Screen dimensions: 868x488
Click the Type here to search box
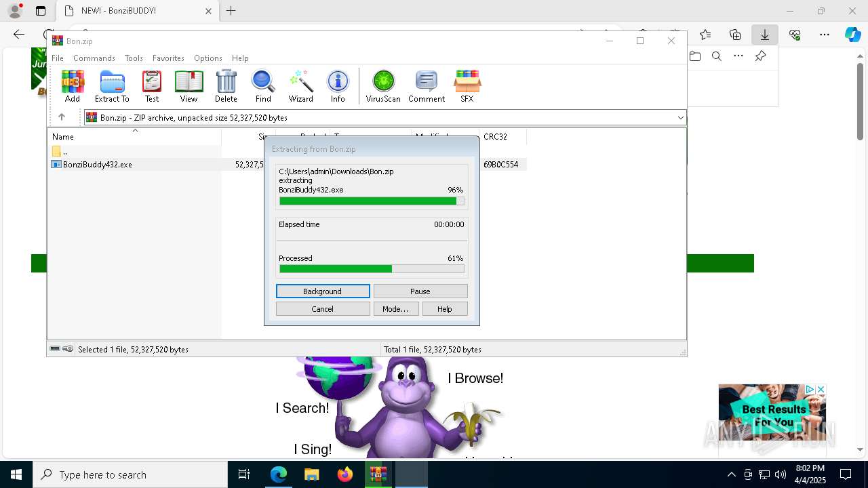click(x=130, y=474)
